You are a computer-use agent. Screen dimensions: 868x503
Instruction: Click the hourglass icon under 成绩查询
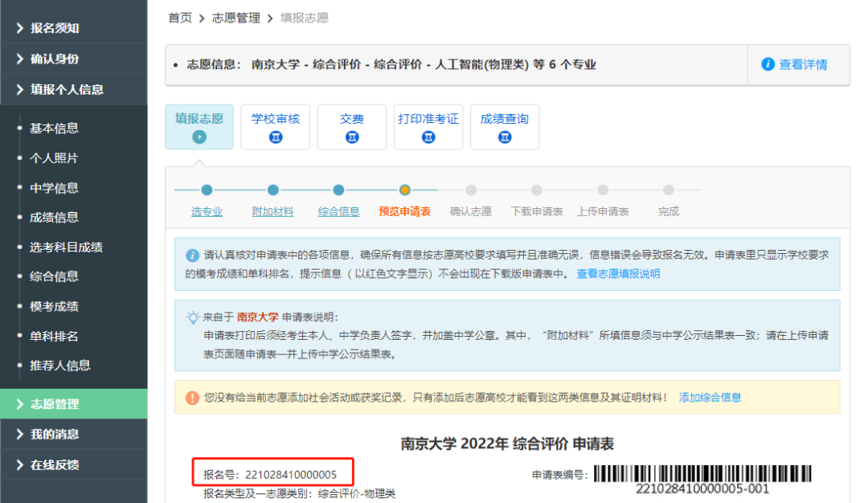[x=504, y=137]
